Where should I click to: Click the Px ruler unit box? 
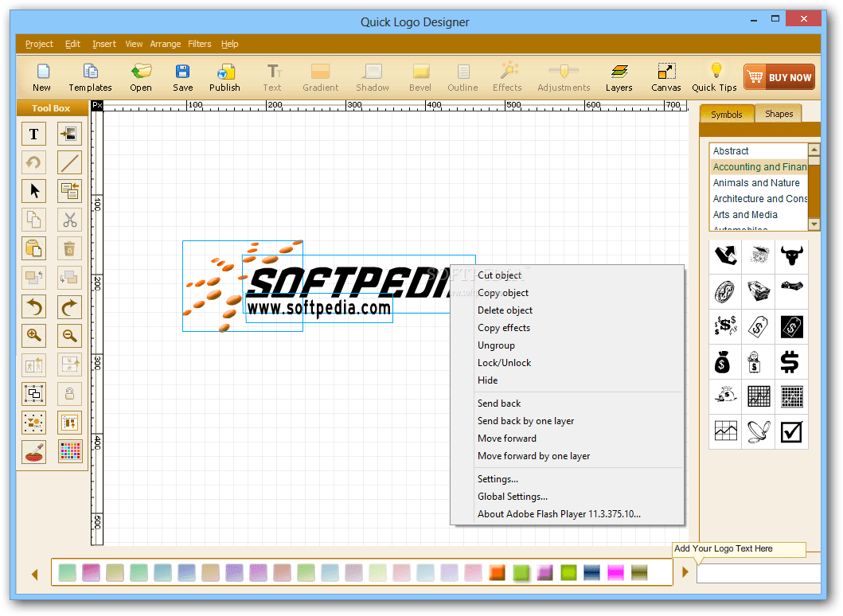point(97,105)
